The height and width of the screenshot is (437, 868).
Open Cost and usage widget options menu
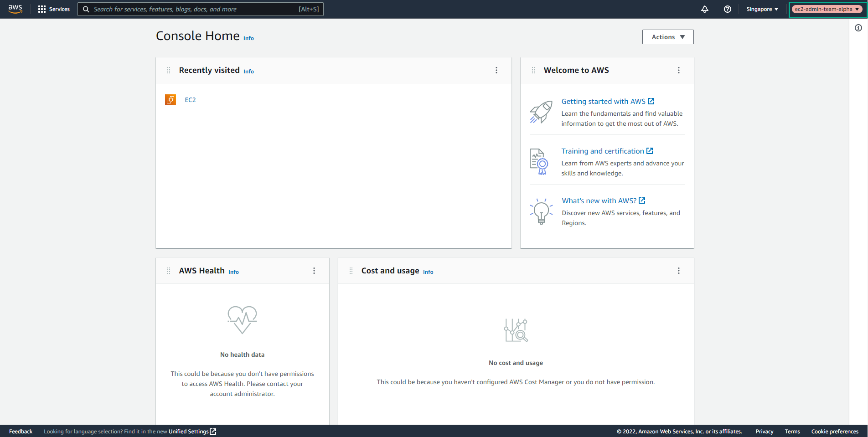pyautogui.click(x=679, y=271)
